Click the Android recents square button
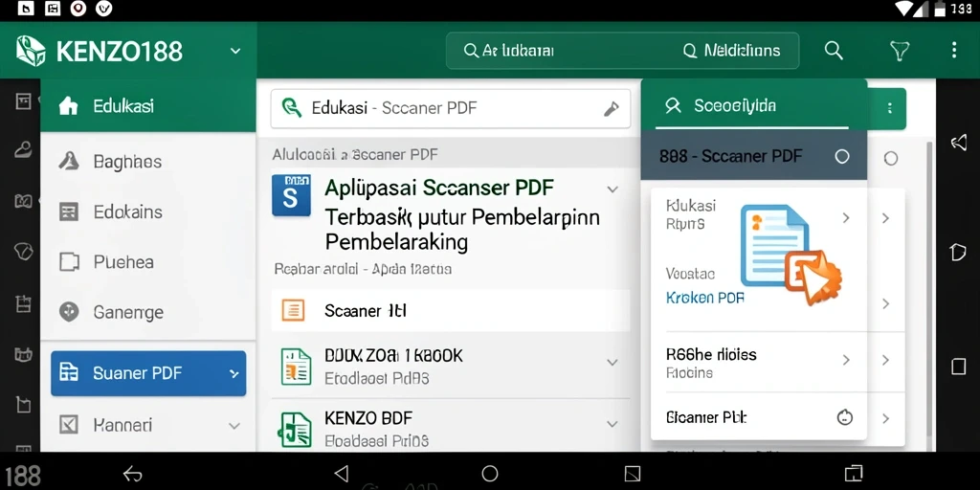 coord(633,473)
